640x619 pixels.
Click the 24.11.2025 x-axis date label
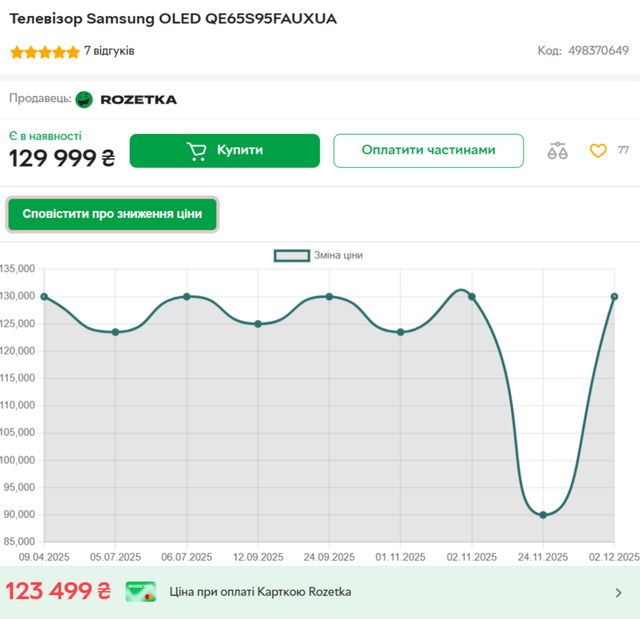tap(543, 557)
